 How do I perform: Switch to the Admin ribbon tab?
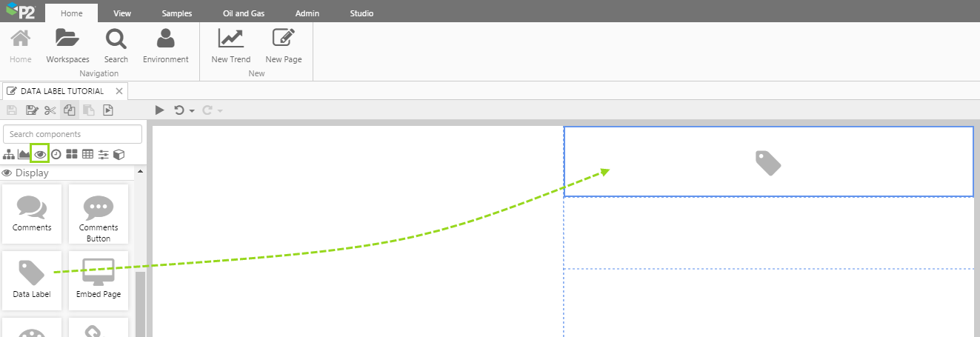[307, 13]
